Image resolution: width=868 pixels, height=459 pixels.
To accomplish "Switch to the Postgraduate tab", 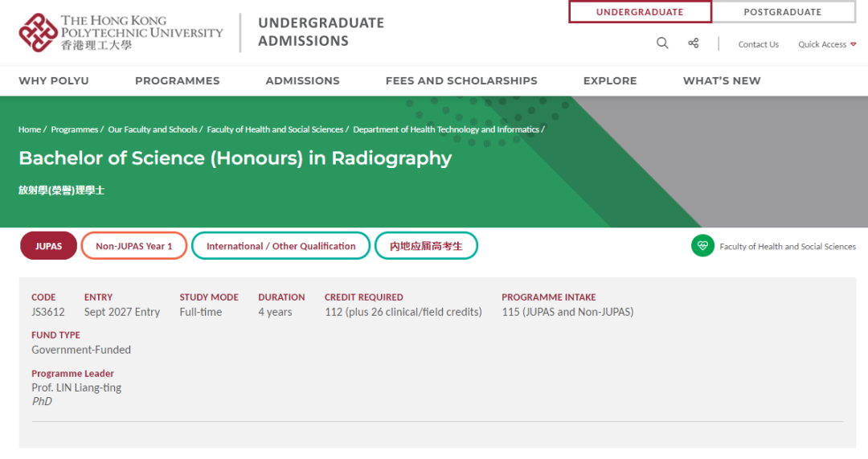I will (783, 12).
